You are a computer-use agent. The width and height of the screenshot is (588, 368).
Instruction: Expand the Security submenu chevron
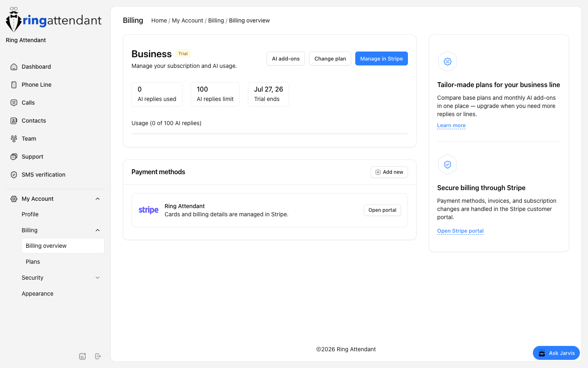(98, 278)
